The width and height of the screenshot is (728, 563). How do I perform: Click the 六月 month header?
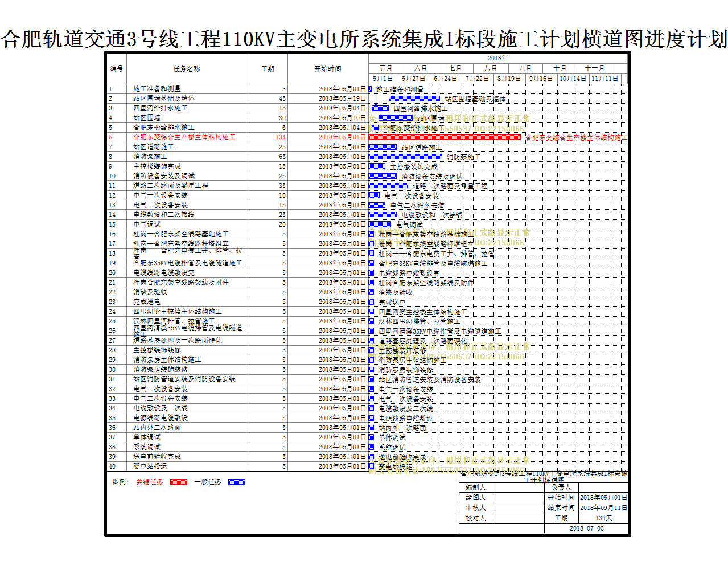point(420,68)
